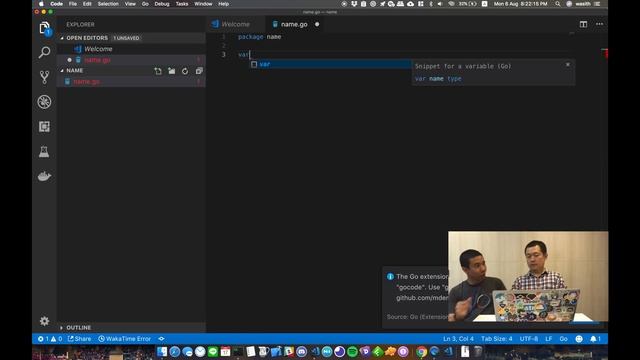
Task: Change line ending via LF
Action: 549,339
